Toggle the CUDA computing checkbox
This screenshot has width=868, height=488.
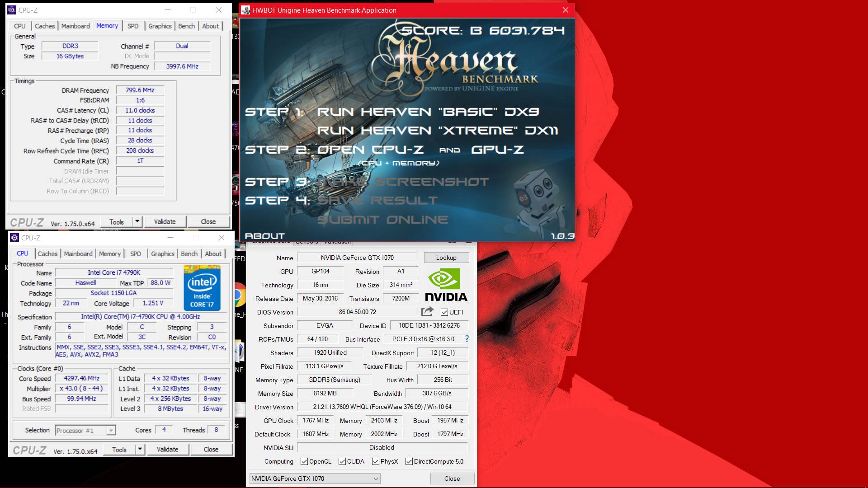tap(342, 461)
